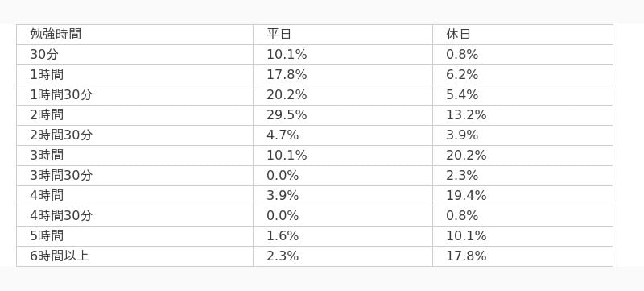644x291 pixels.
Task: Select the 5.4% holiday cell
Action: click(522, 95)
